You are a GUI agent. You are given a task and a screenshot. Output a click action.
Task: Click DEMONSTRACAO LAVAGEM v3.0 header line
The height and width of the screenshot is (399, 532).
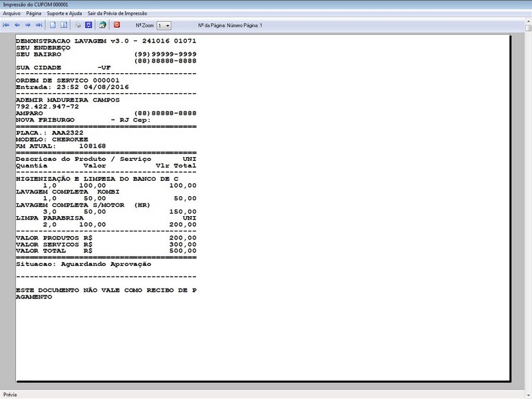106,41
